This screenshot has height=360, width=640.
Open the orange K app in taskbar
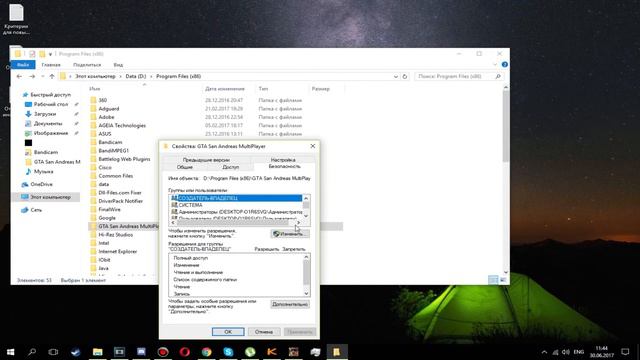[272, 351]
